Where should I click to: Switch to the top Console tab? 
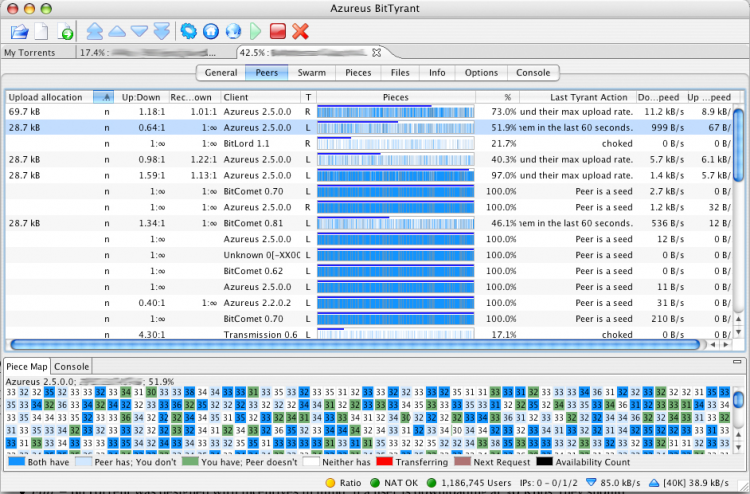pos(533,73)
